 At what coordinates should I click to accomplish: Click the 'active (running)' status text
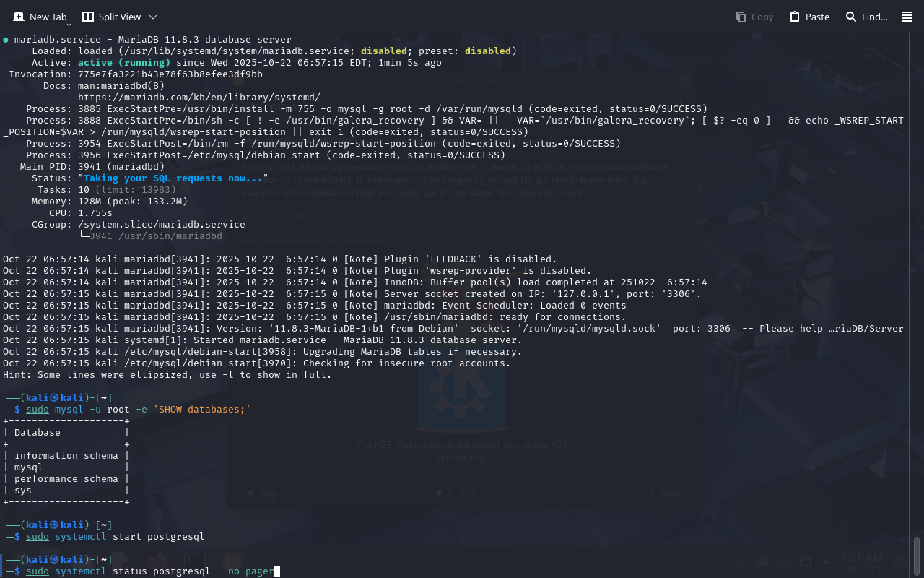tap(123, 63)
